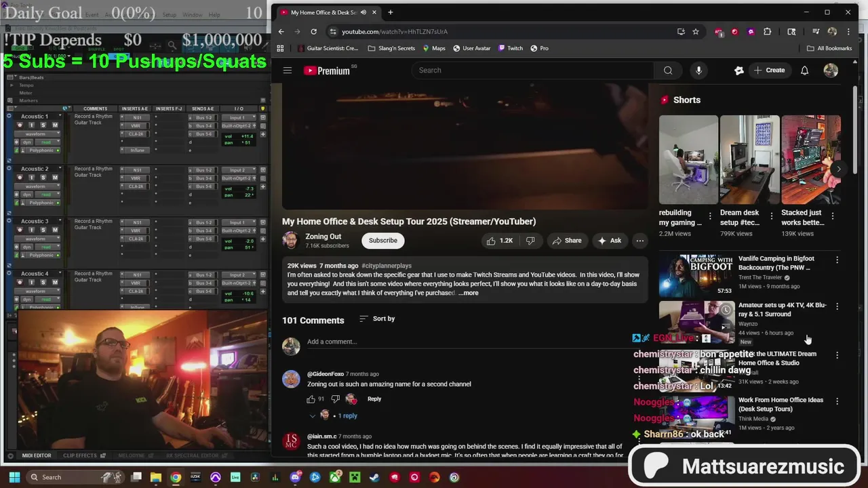This screenshot has width=868, height=488.
Task: Open the rebuilding my gaming Short thumbnail
Action: click(688, 160)
